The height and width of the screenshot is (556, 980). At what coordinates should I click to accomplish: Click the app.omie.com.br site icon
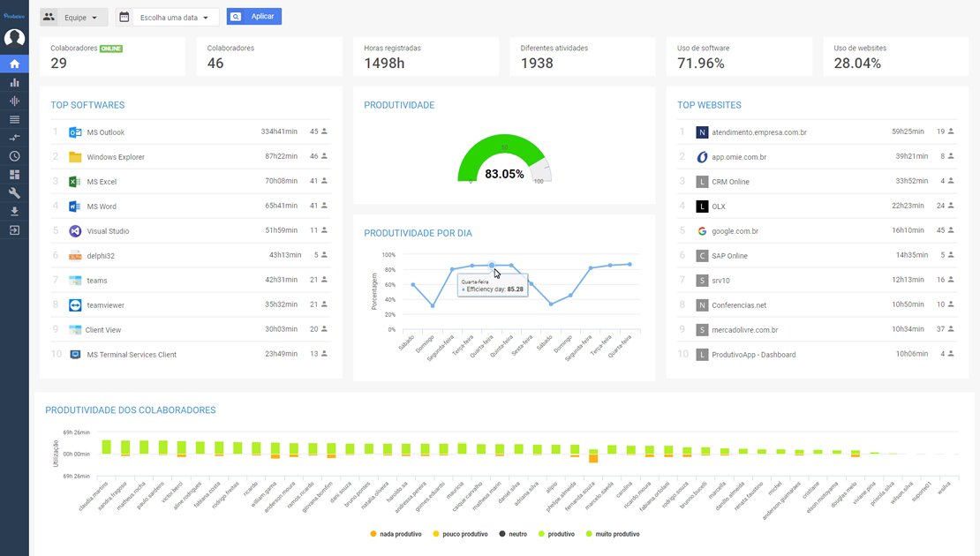pyautogui.click(x=702, y=157)
